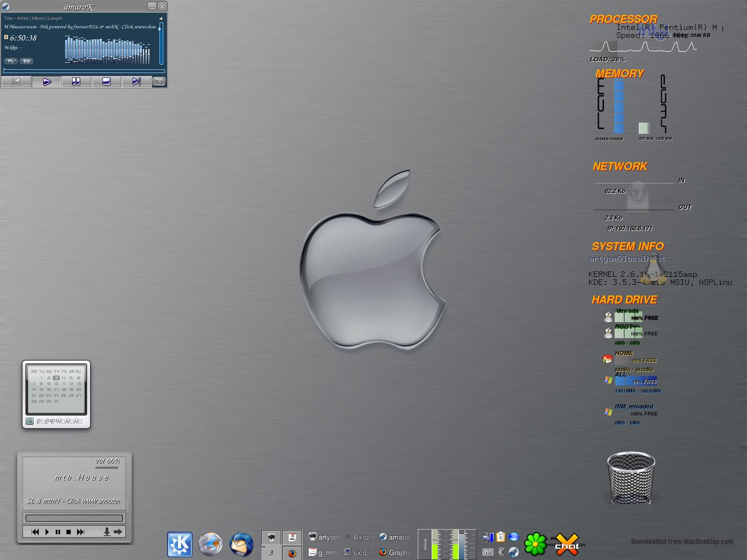Select day 17 in calendar widget
The height and width of the screenshot is (560, 747).
click(x=56, y=389)
